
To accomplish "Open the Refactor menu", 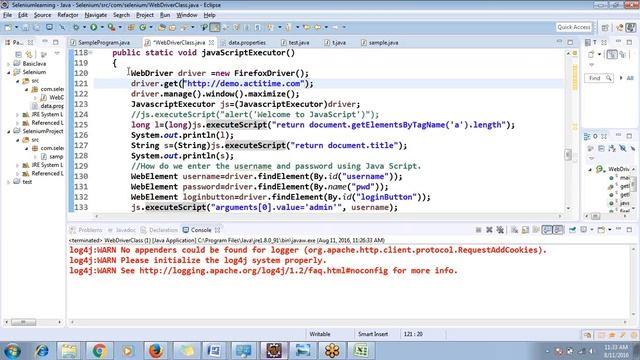I will pyautogui.click(x=68, y=15).
